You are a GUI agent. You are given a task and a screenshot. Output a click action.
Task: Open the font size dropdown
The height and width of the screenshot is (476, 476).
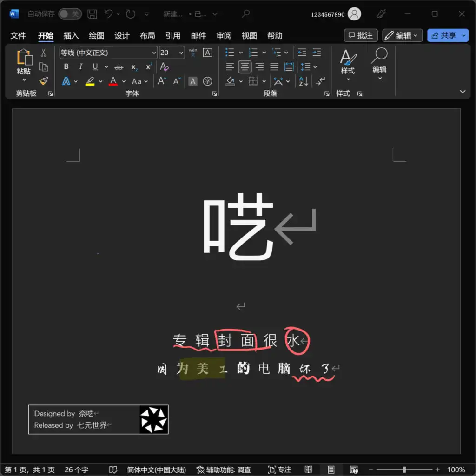click(x=181, y=53)
